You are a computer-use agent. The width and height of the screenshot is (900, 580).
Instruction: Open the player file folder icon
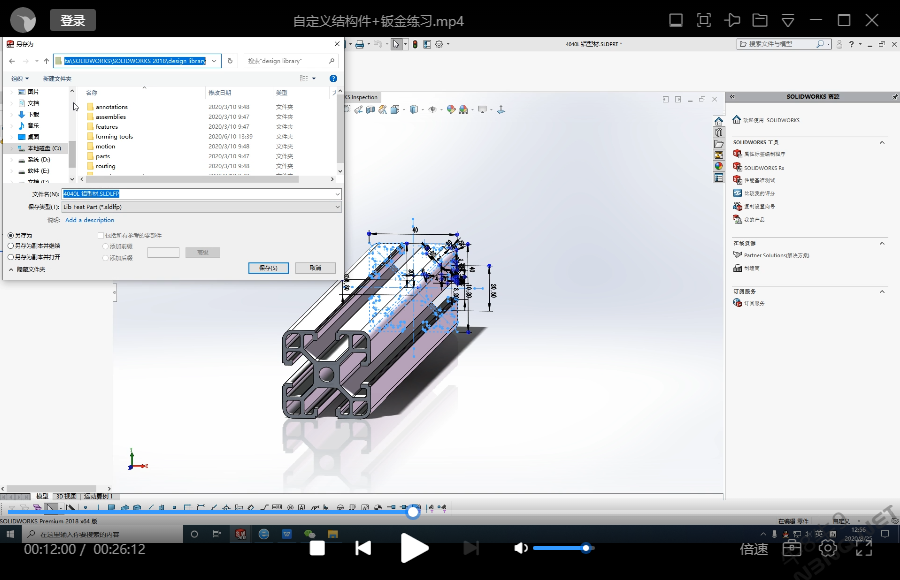(760, 21)
